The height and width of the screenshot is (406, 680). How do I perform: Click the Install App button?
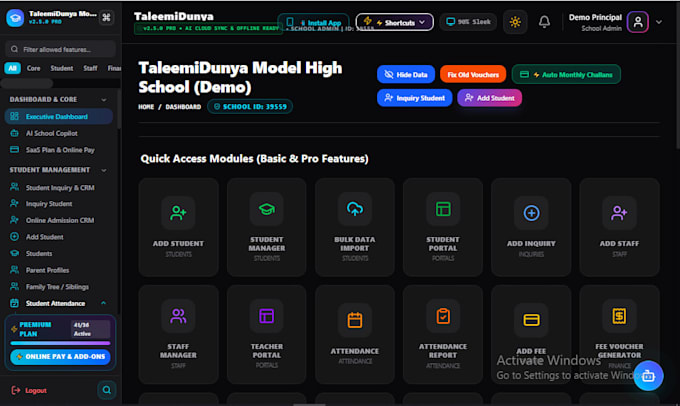[314, 22]
